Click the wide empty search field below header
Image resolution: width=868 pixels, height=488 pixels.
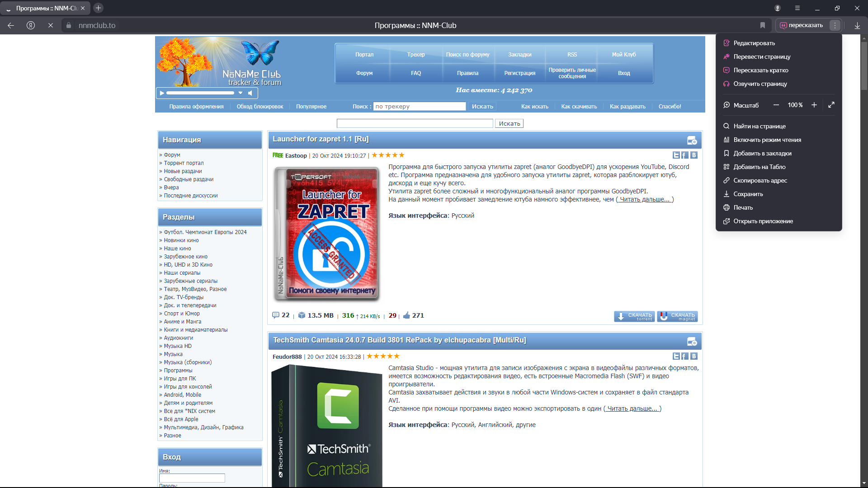pyautogui.click(x=415, y=123)
